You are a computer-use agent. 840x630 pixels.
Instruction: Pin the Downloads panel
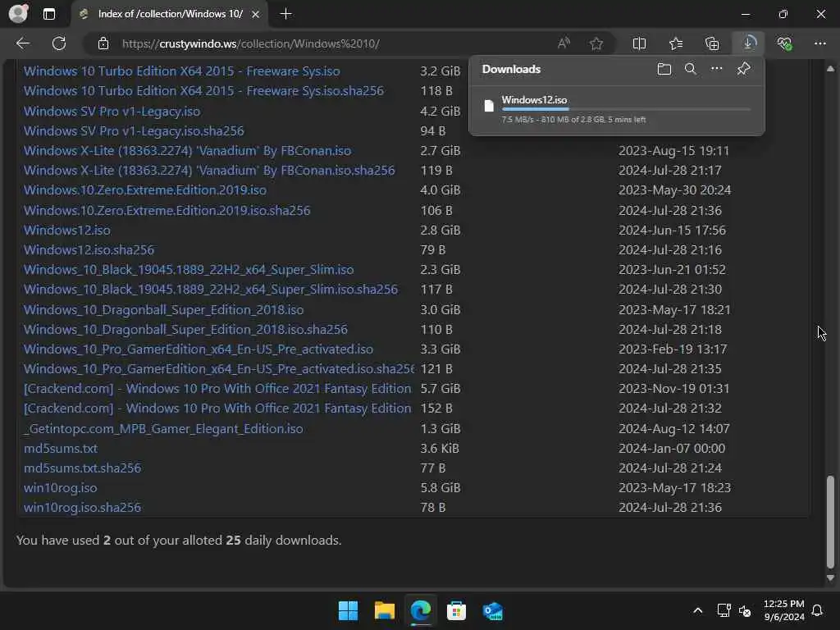tap(743, 69)
